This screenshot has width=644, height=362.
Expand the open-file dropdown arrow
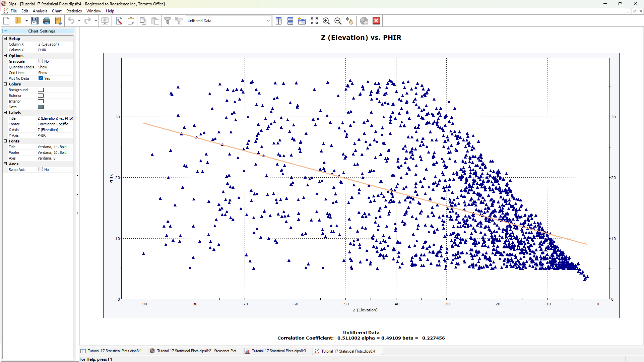26,21
